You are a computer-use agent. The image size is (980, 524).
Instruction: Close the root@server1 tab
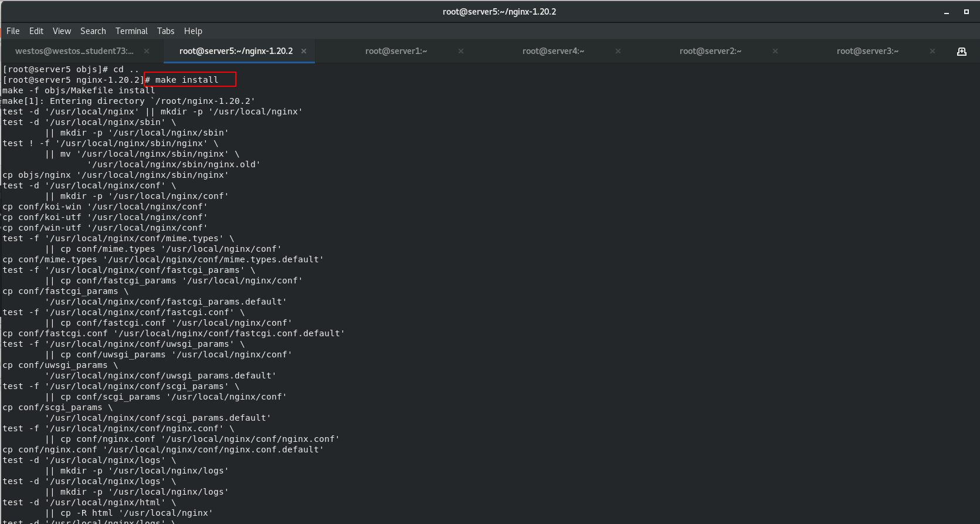[x=461, y=51]
